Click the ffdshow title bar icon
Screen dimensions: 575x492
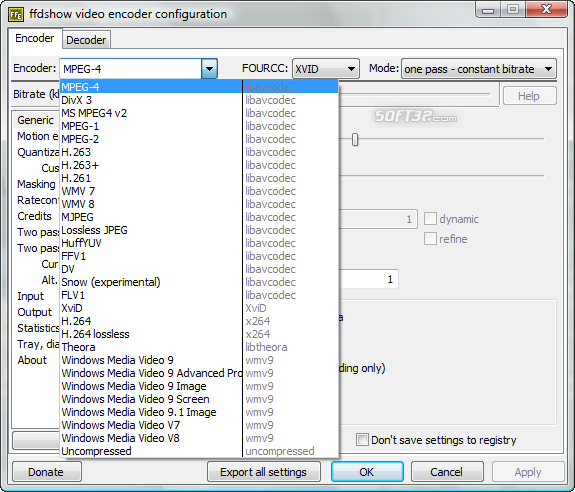click(15, 15)
